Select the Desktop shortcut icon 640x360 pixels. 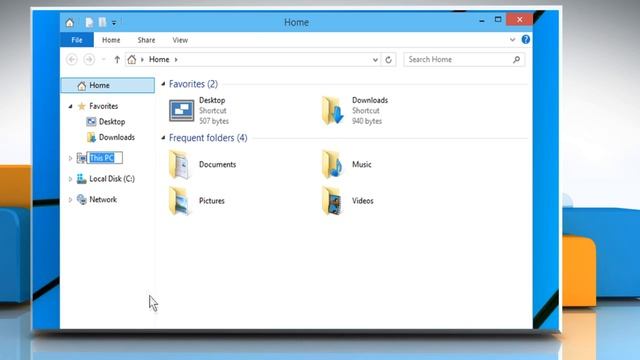coord(182,111)
